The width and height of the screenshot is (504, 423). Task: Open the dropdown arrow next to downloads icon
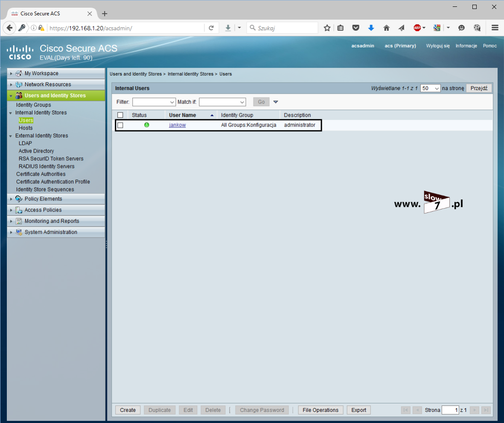point(239,28)
